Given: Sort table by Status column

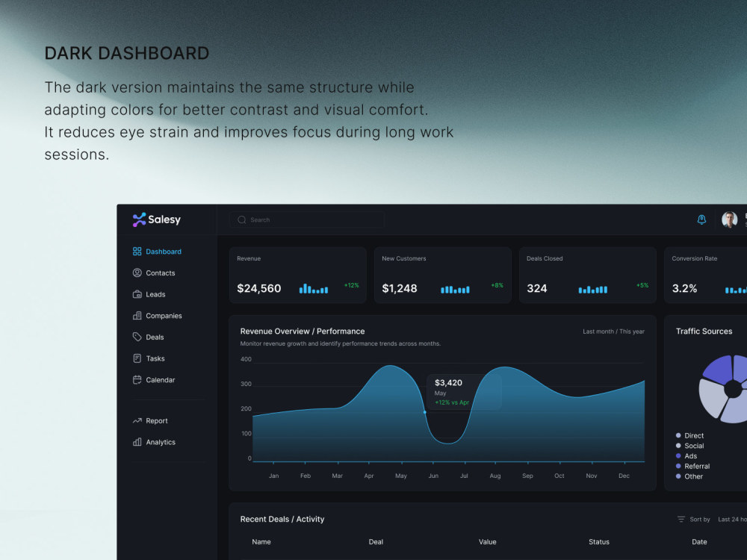Looking at the screenshot, I should [x=599, y=542].
